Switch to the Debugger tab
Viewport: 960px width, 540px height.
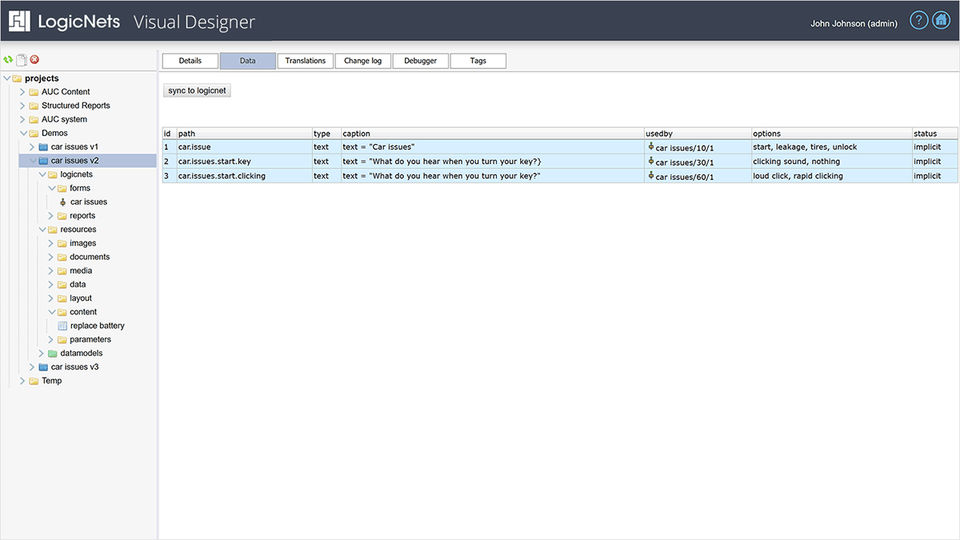(x=420, y=61)
